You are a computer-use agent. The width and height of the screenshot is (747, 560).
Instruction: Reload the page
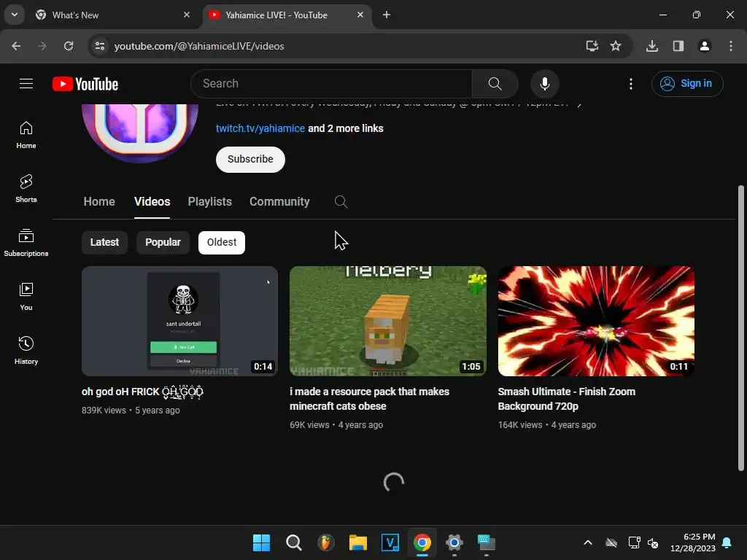(69, 46)
